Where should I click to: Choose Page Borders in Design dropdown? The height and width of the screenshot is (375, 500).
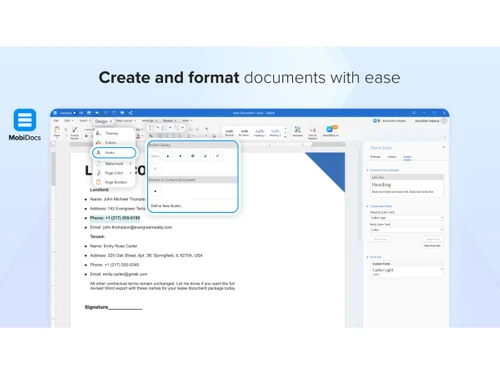tap(114, 182)
